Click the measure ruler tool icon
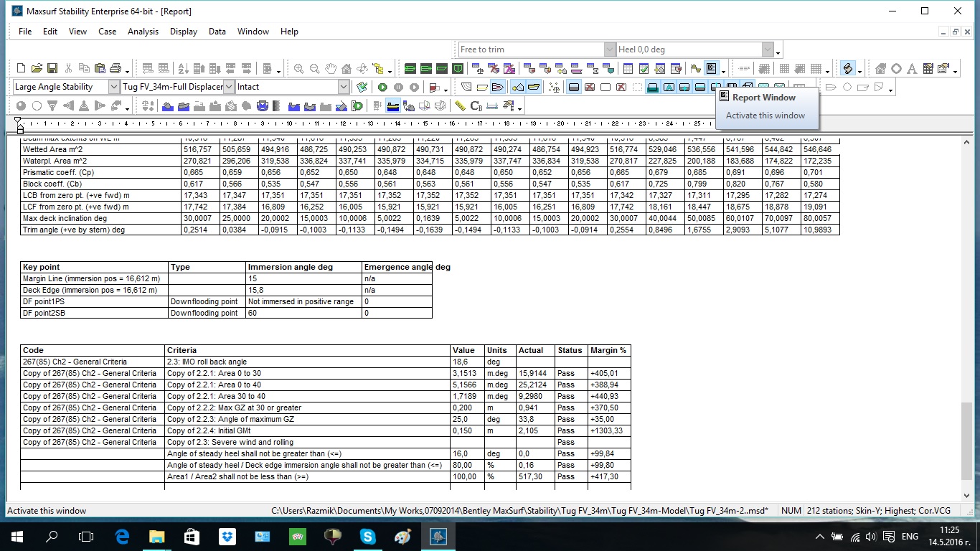This screenshot has height=551, width=980. click(460, 106)
